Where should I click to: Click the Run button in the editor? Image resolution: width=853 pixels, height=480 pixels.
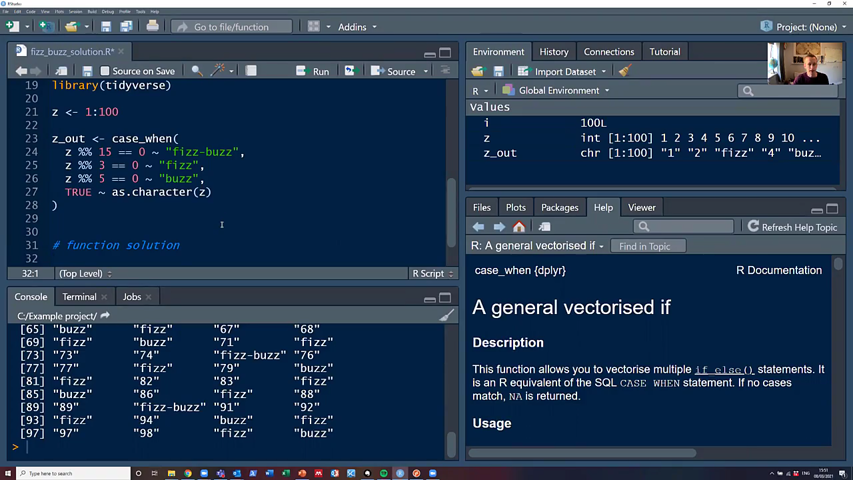coord(313,71)
